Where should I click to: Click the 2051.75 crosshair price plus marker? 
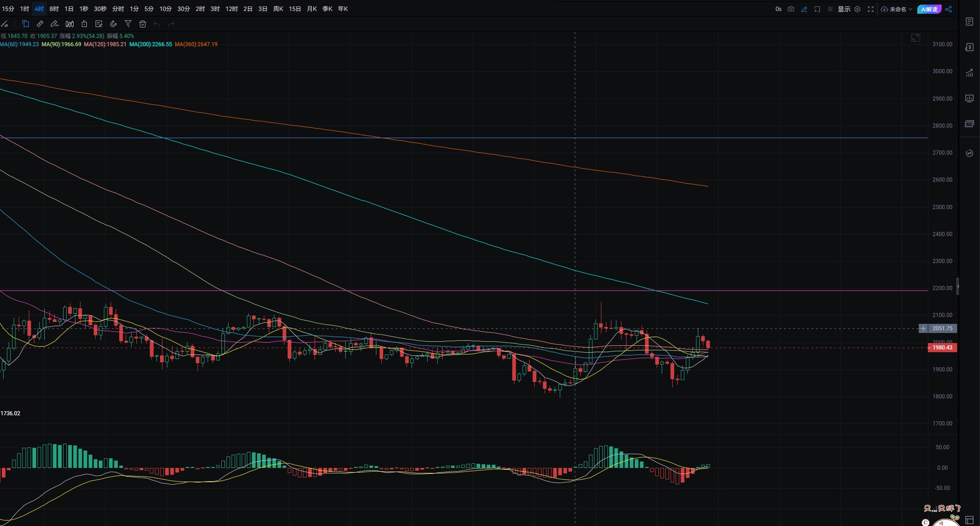923,328
